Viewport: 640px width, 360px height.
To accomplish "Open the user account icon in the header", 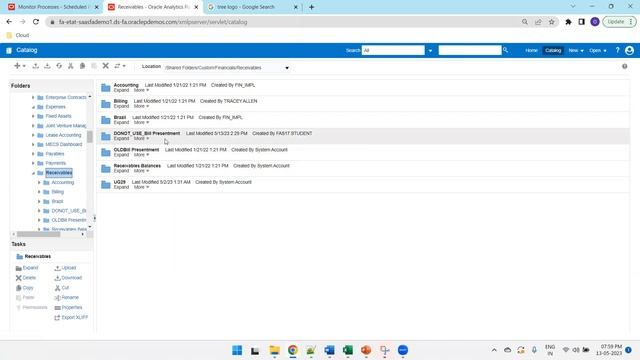I will point(629,50).
